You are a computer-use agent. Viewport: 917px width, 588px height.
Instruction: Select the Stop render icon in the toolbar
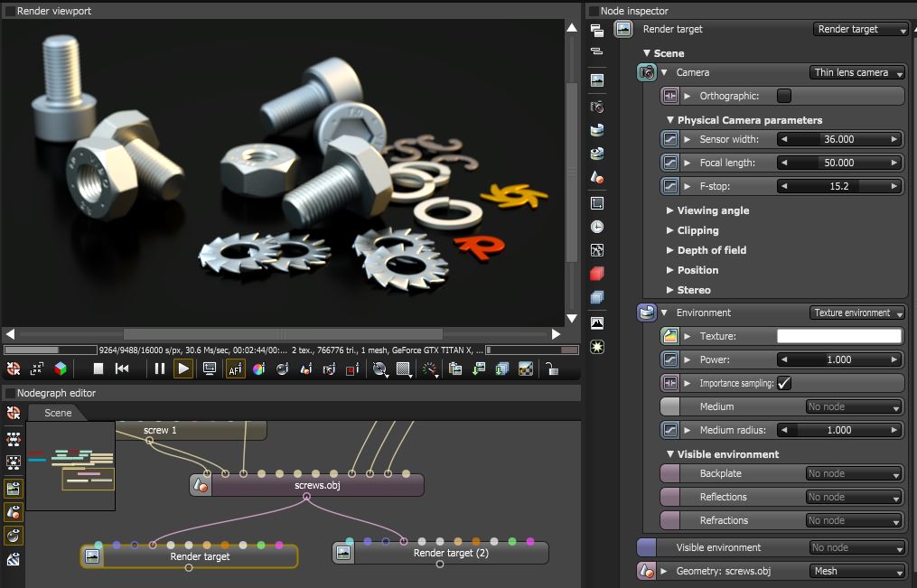(99, 369)
